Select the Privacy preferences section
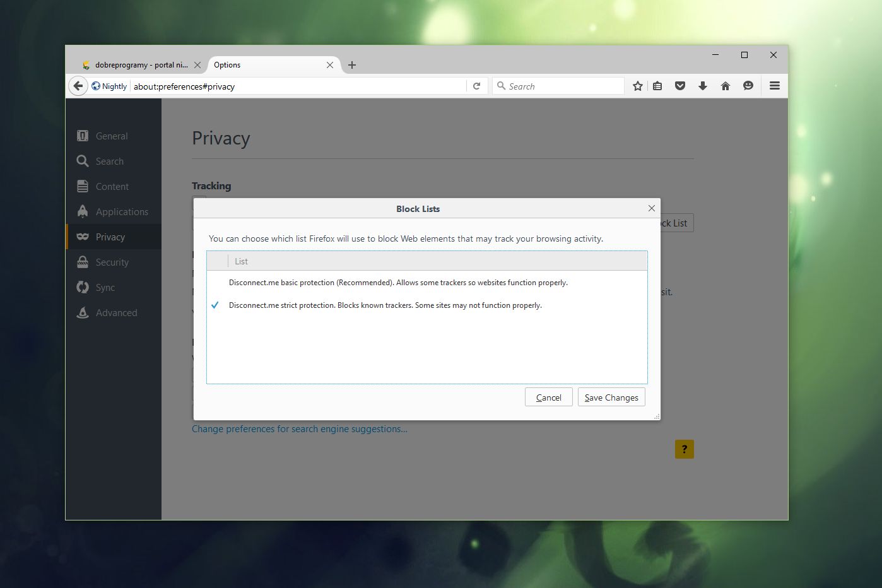Image resolution: width=882 pixels, height=588 pixels. (114, 237)
